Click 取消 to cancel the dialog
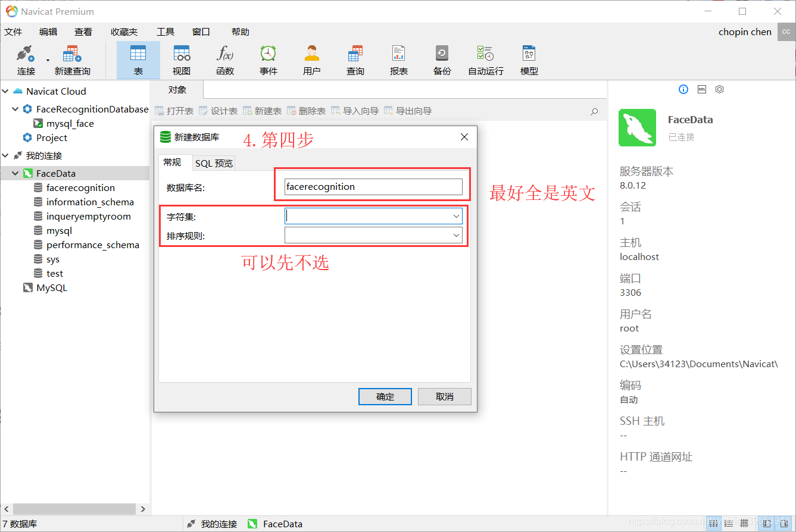The image size is (796, 532). [444, 396]
